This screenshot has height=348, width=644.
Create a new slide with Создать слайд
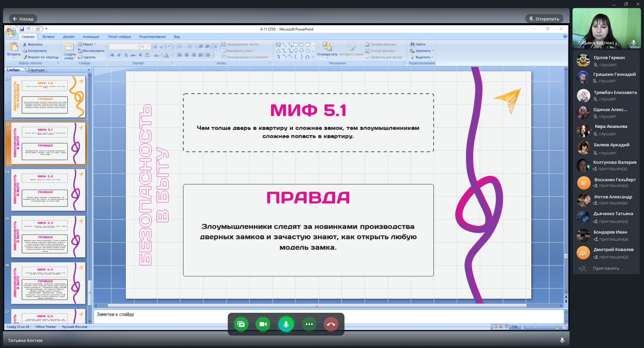[69, 51]
